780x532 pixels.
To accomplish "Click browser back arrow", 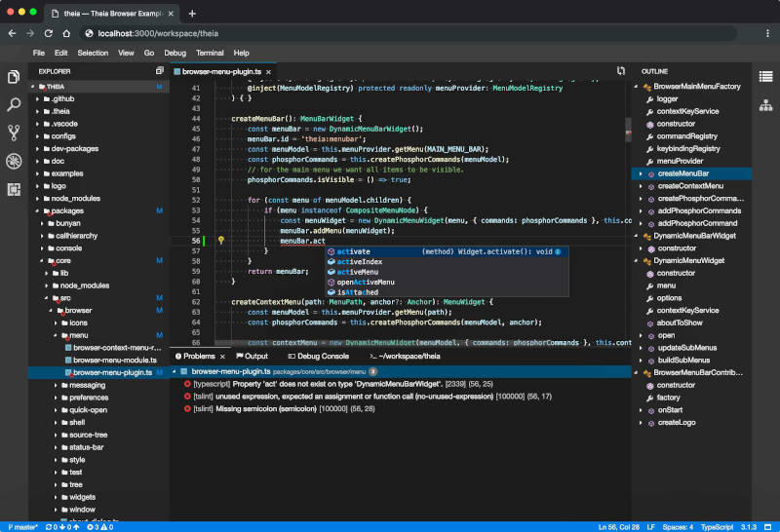I will click(13, 33).
